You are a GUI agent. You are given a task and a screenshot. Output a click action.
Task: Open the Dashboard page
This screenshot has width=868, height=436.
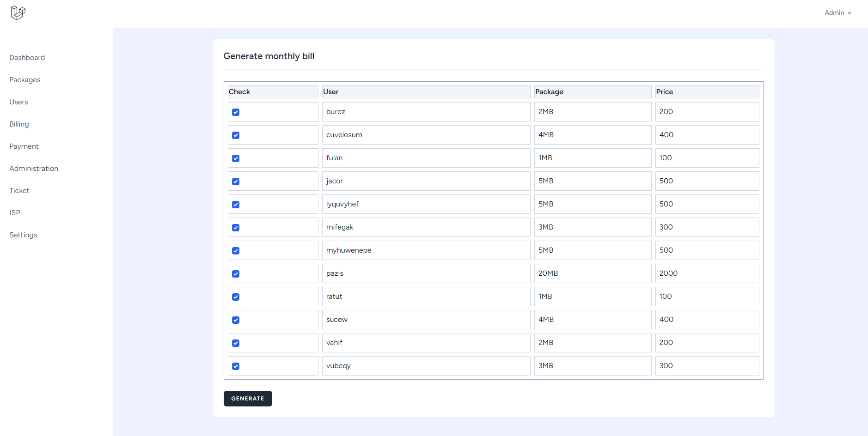(x=27, y=57)
